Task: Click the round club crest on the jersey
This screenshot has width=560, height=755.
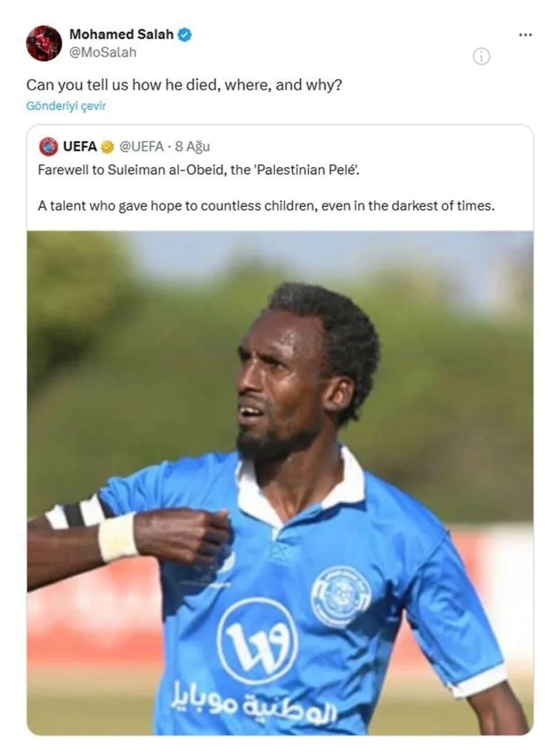Action: click(341, 597)
